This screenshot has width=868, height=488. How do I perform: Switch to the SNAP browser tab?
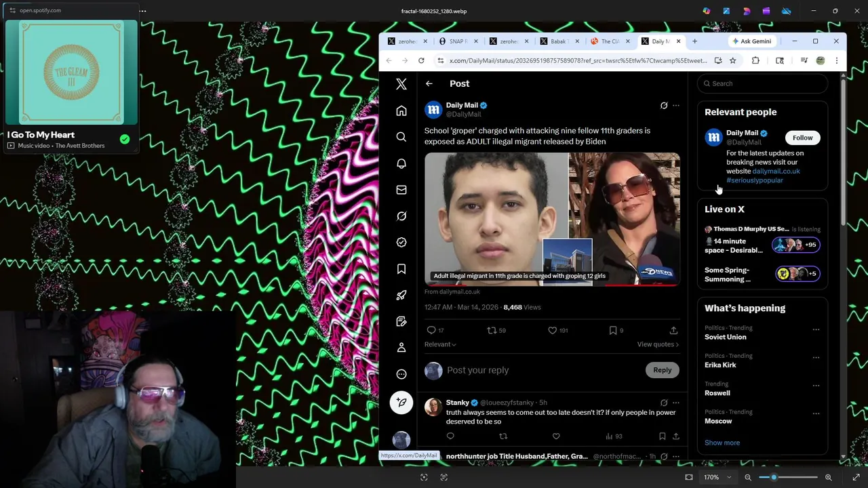pos(458,41)
